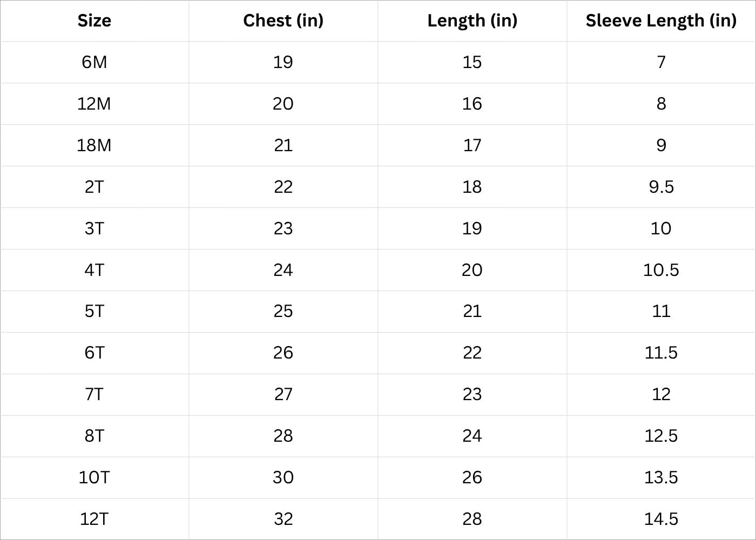Select the 10T size cell
Screen dimensions: 756x540
click(94, 477)
